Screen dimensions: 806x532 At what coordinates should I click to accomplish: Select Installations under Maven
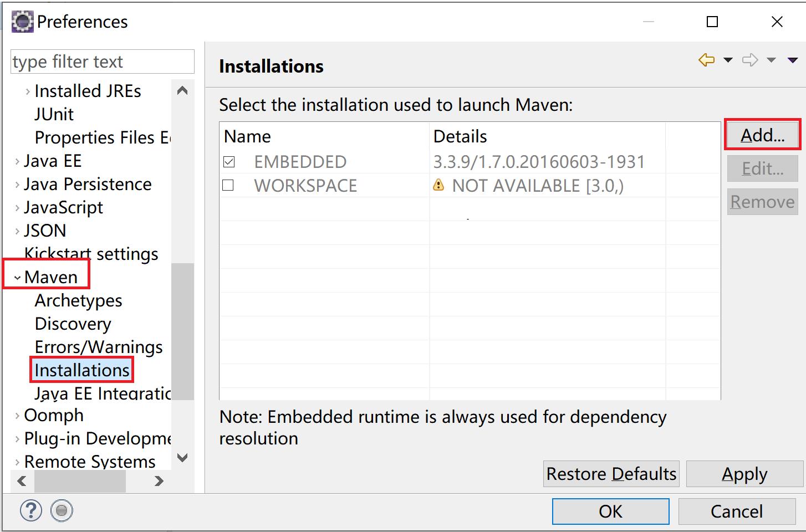(82, 370)
